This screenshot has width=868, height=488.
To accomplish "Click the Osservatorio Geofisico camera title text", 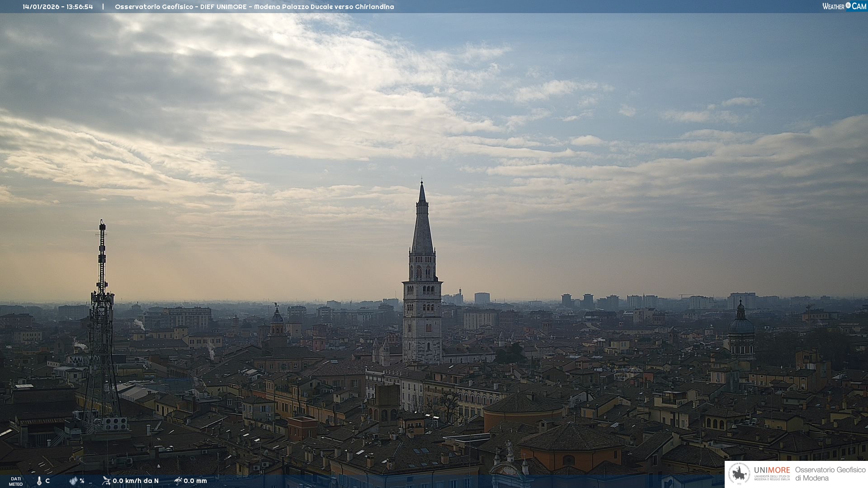I will point(254,7).
